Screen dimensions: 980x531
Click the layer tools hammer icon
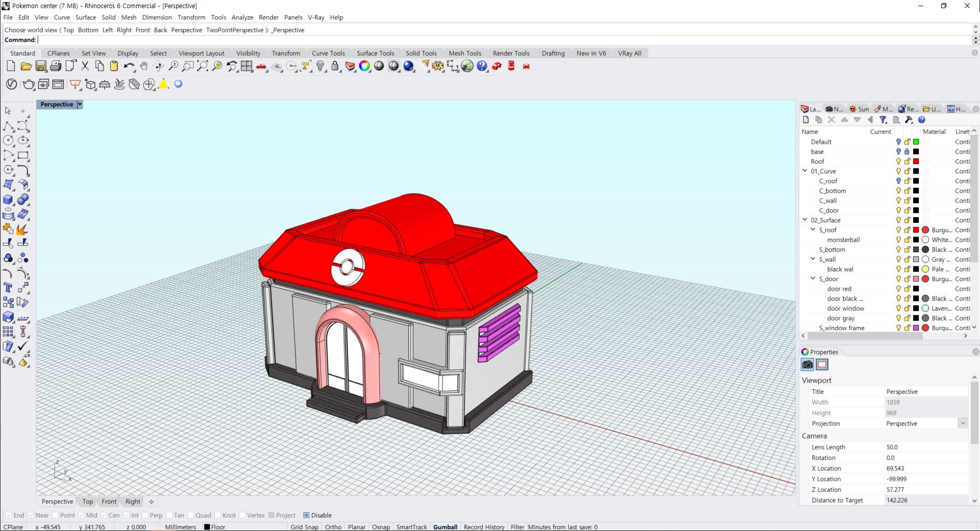(909, 120)
